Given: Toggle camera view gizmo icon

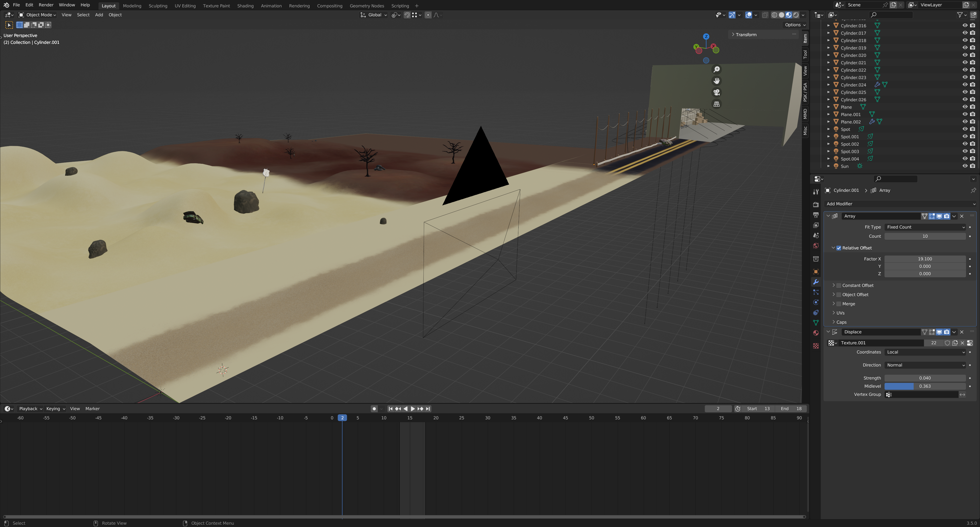Looking at the screenshot, I should coord(716,92).
